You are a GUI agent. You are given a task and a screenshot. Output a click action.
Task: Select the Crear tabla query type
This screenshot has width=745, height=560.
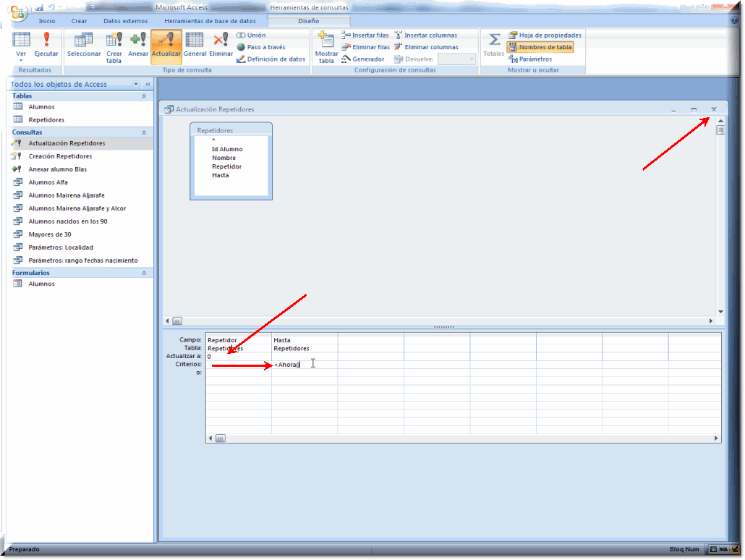[x=114, y=45]
